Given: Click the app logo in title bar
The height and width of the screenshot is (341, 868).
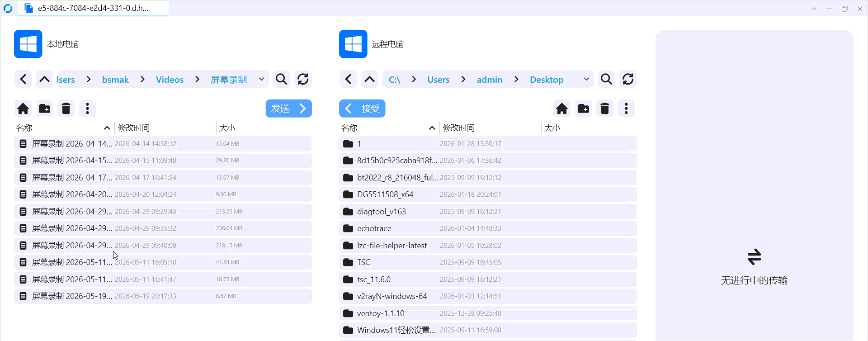Looking at the screenshot, I should pos(8,9).
